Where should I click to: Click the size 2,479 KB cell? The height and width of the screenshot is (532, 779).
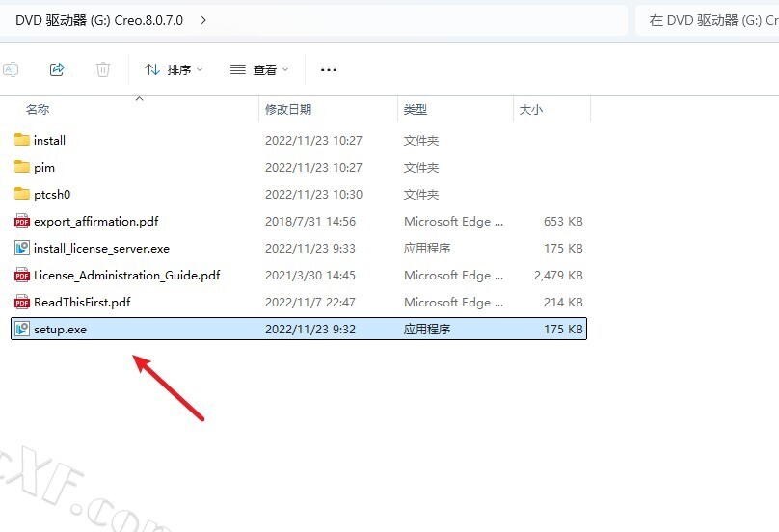(558, 276)
